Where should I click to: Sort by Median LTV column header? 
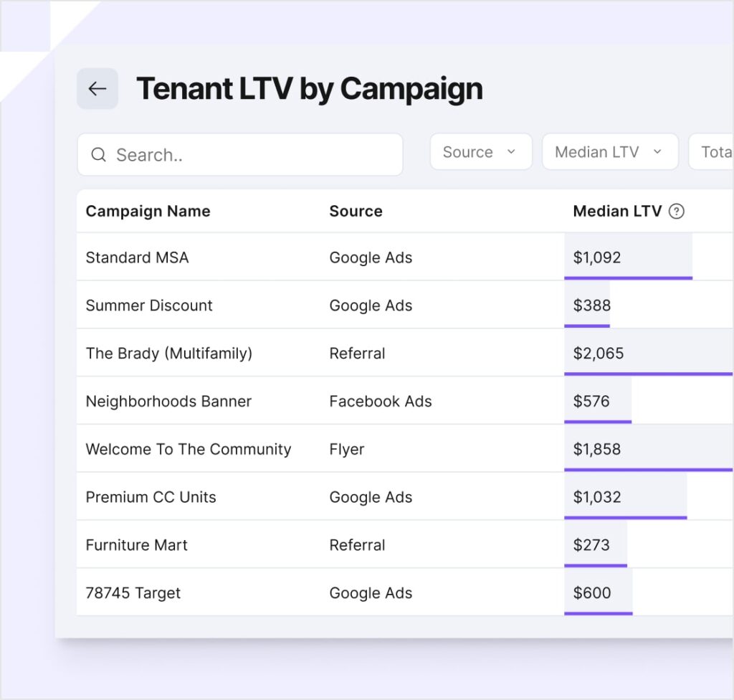click(617, 212)
